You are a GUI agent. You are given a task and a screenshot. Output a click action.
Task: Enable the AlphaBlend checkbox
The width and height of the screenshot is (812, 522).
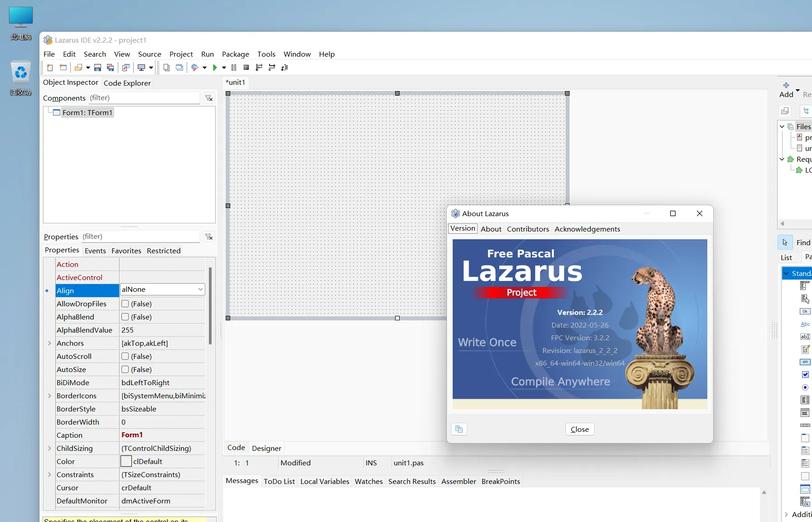pyautogui.click(x=125, y=317)
